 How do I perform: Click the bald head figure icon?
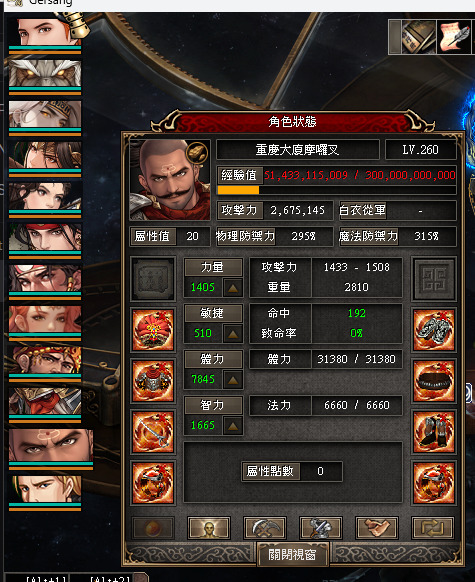(209, 528)
